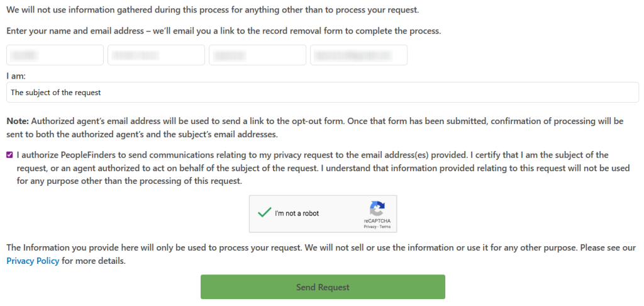644x306 pixels.
Task: Open the reCAPTCHA Privacy link
Action: [369, 227]
